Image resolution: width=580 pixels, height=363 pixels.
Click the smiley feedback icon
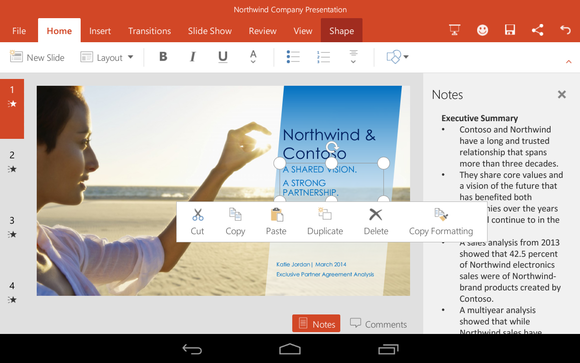pyautogui.click(x=482, y=30)
